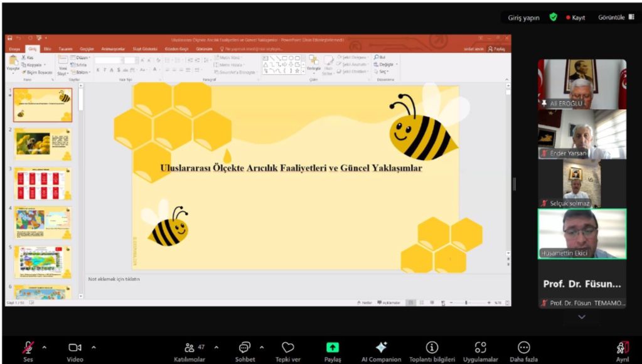Open the Daha fazla menu

tap(523, 351)
